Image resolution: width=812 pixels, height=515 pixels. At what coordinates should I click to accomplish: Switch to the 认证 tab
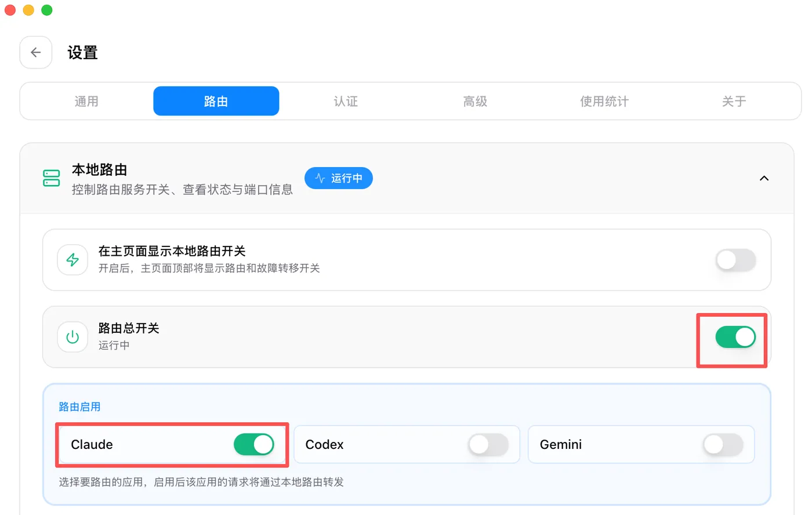(346, 101)
